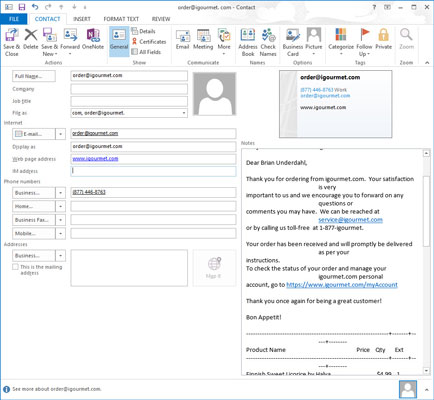Set a Follow Up flag
The height and width of the screenshot is (400, 434).
pos(364,42)
